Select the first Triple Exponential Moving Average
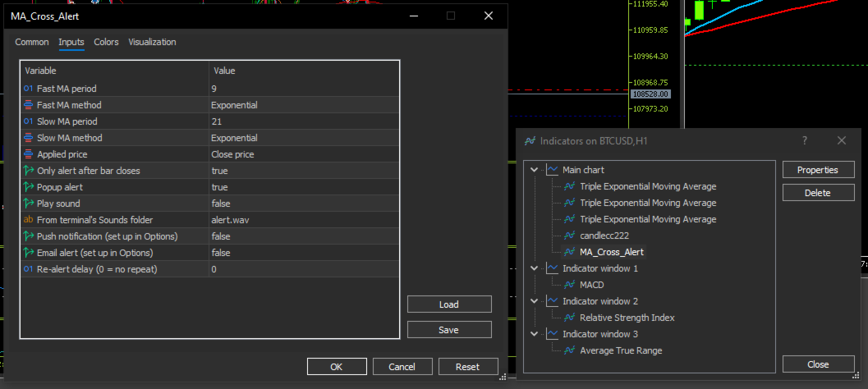 pyautogui.click(x=648, y=186)
